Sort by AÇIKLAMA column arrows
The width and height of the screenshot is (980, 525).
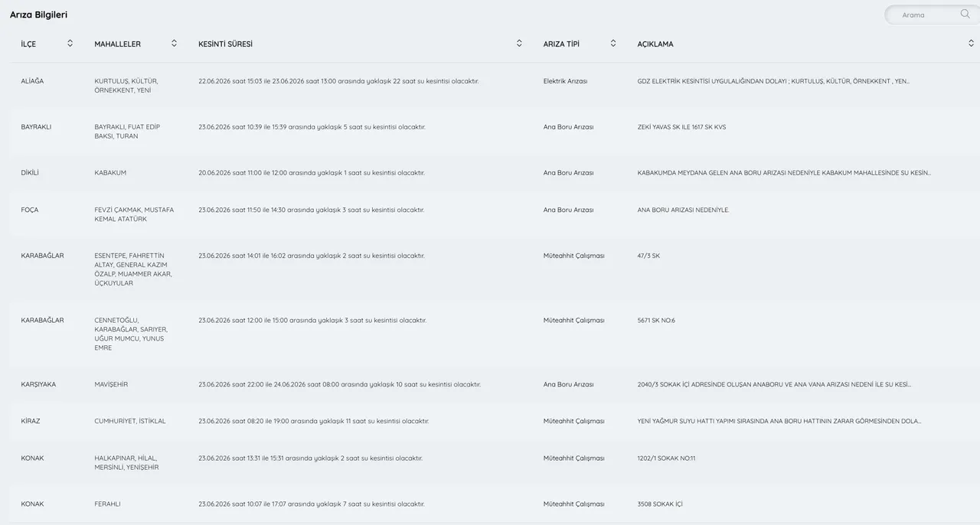[971, 43]
